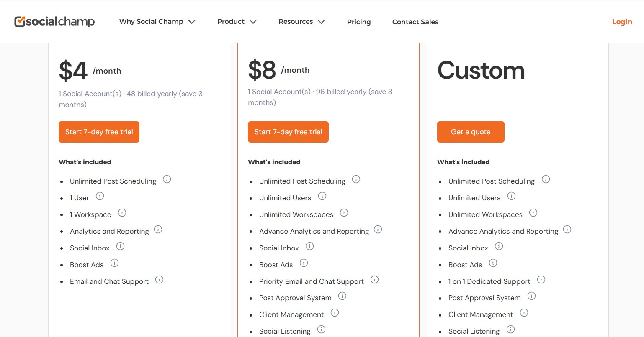
Task: Open info icon beside 1 Workspace
Action: pyautogui.click(x=122, y=213)
